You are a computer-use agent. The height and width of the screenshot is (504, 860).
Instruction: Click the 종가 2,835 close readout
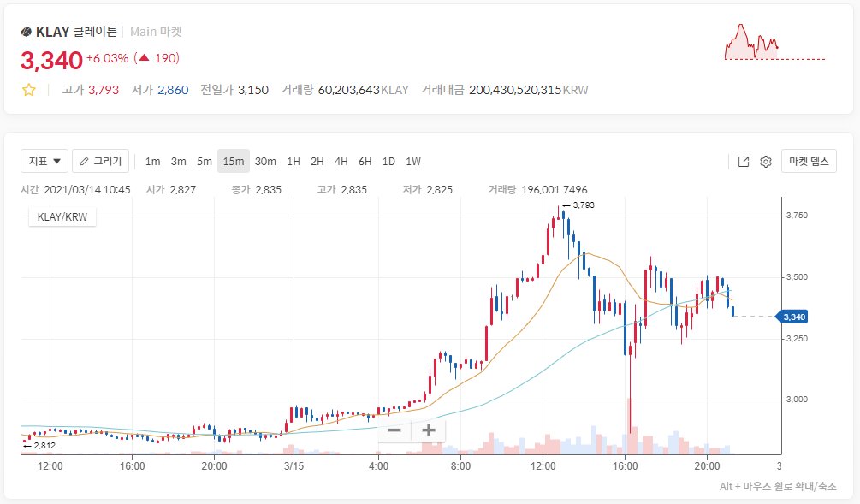click(x=257, y=190)
